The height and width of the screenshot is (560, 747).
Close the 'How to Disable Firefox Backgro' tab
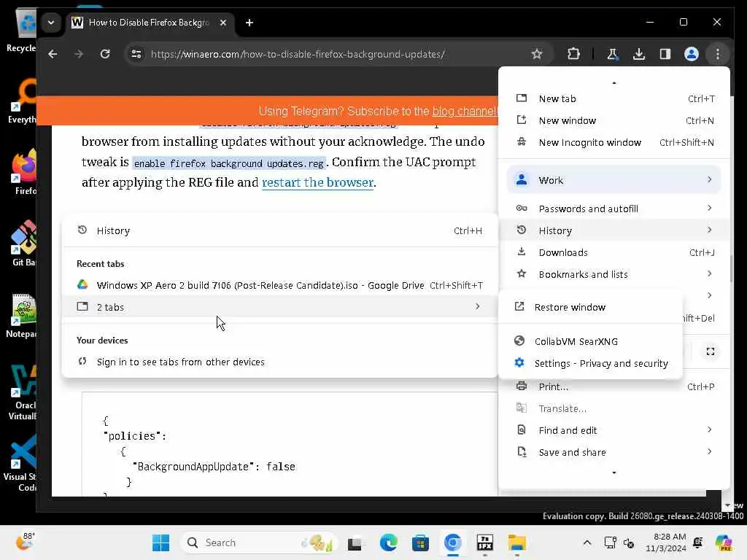tap(223, 23)
